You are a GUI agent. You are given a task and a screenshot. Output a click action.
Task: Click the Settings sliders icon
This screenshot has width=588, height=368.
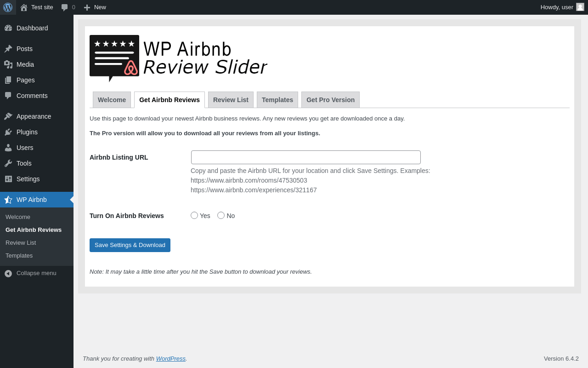point(8,179)
